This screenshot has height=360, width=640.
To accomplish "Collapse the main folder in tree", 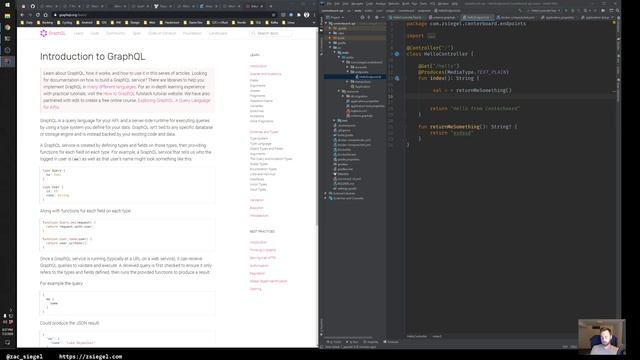I will coord(335,52).
